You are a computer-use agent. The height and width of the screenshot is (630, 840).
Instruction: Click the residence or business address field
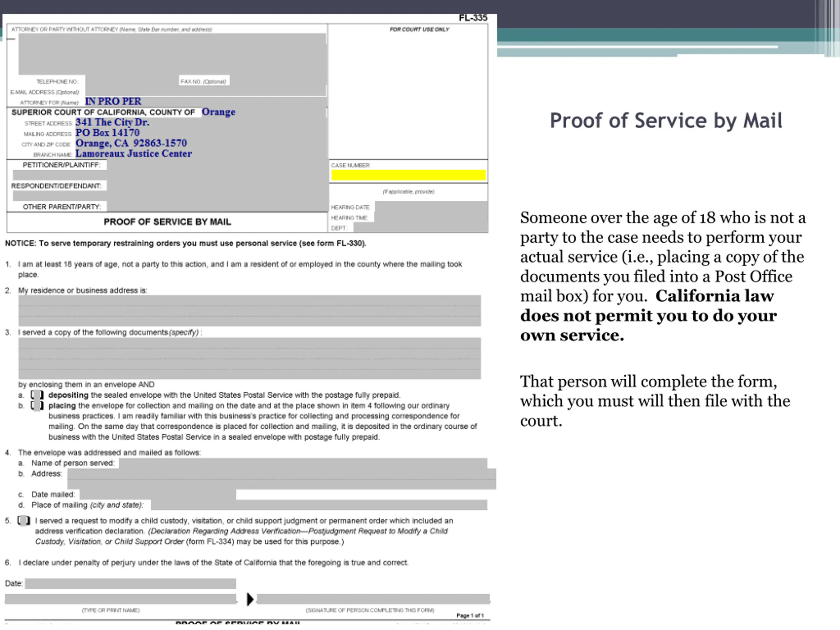(x=249, y=311)
